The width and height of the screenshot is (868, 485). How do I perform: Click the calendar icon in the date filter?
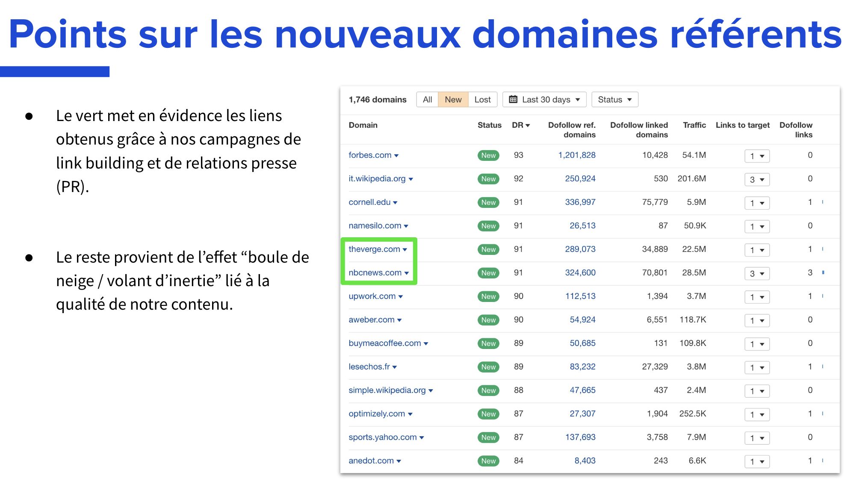[x=513, y=99]
